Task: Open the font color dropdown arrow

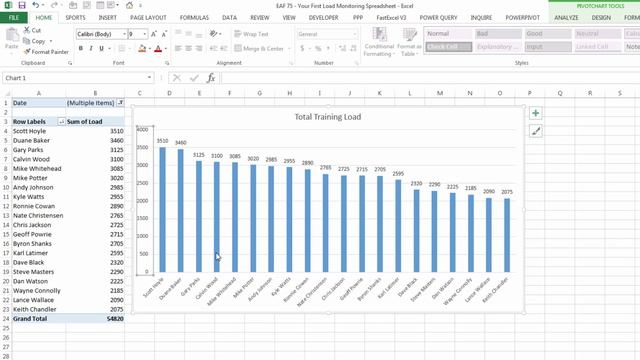Action: click(166, 49)
